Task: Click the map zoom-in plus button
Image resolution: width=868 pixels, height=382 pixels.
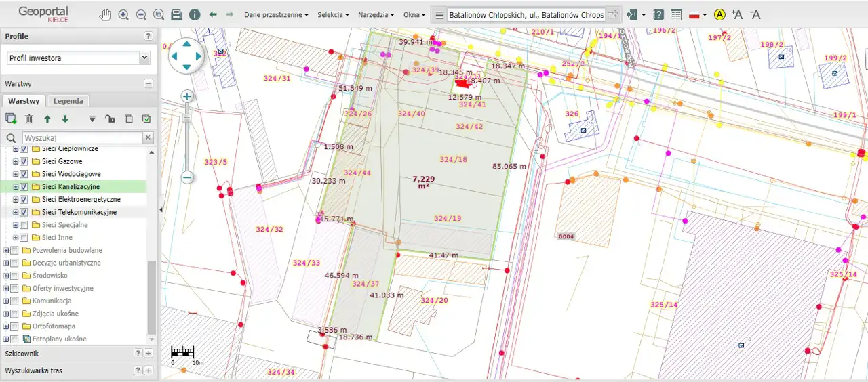Action: 187,97
